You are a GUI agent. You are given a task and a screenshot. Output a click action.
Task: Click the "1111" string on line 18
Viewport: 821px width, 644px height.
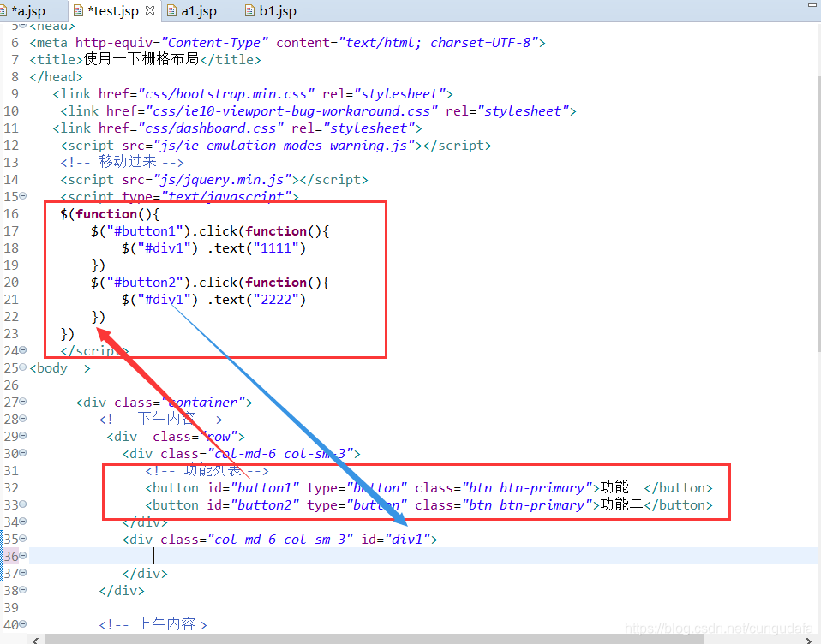point(276,248)
